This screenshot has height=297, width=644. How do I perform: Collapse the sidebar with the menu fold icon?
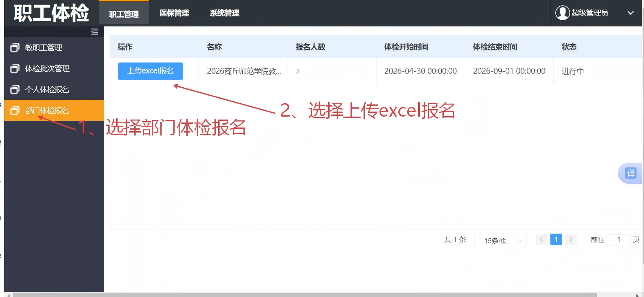pos(94,31)
